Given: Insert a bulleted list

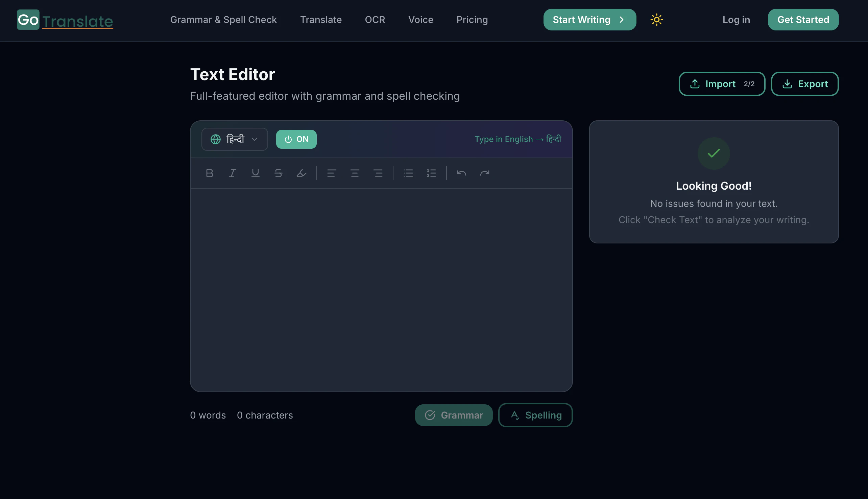Looking at the screenshot, I should (408, 173).
